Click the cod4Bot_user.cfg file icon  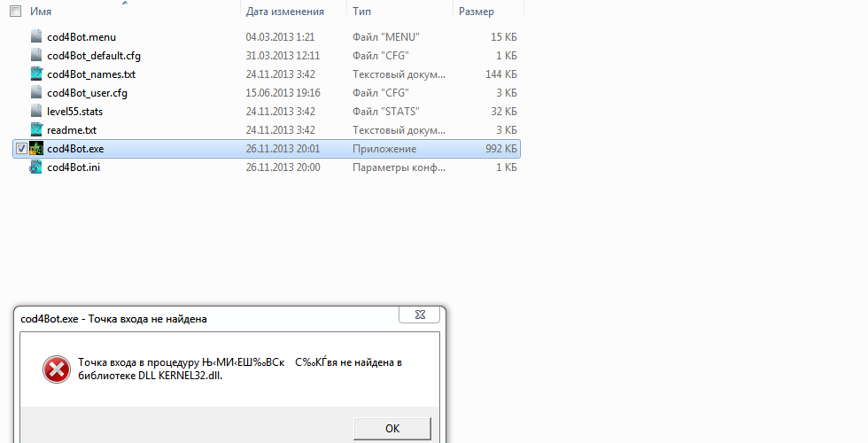point(36,92)
